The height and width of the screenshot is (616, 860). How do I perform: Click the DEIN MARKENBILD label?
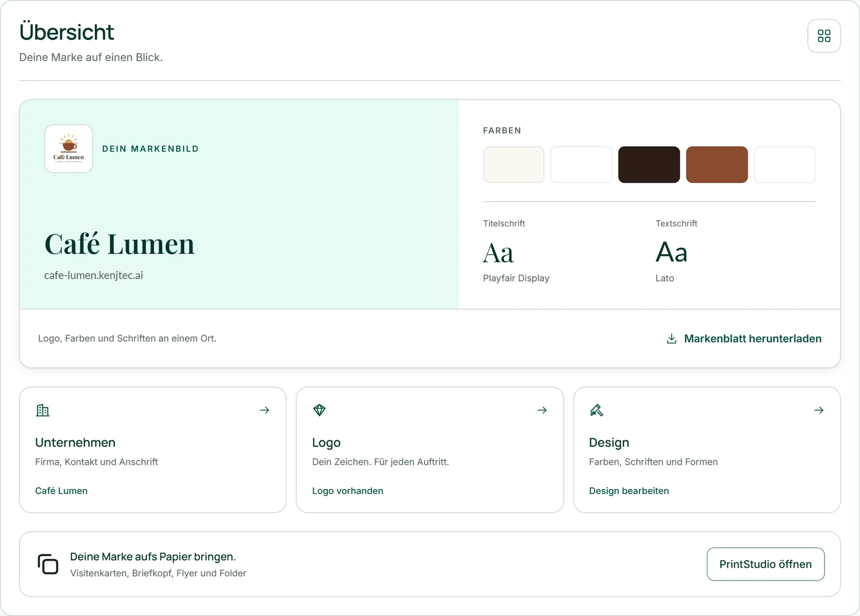pyautogui.click(x=150, y=149)
